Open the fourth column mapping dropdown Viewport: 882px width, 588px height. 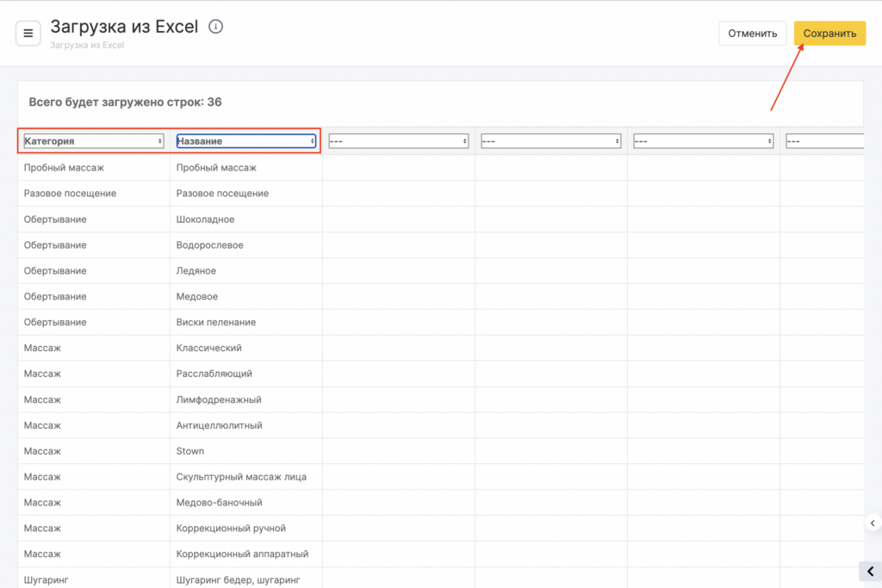pos(550,141)
